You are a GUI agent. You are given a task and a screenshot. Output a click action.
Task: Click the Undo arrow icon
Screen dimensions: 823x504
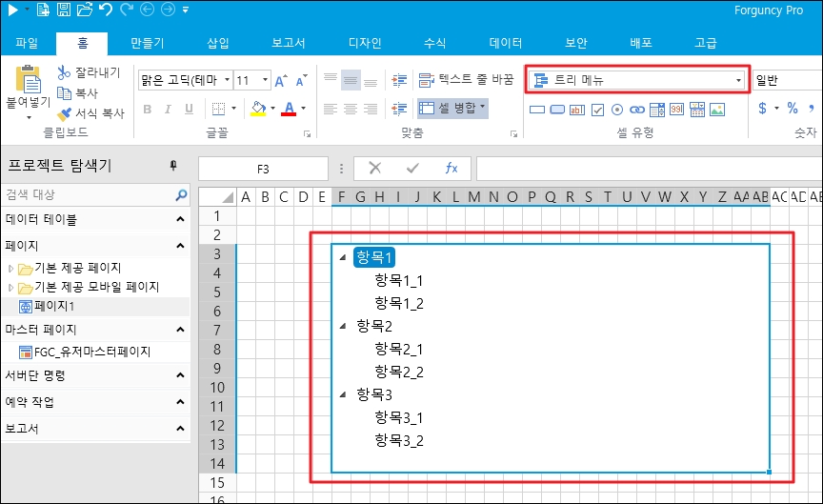tap(105, 11)
